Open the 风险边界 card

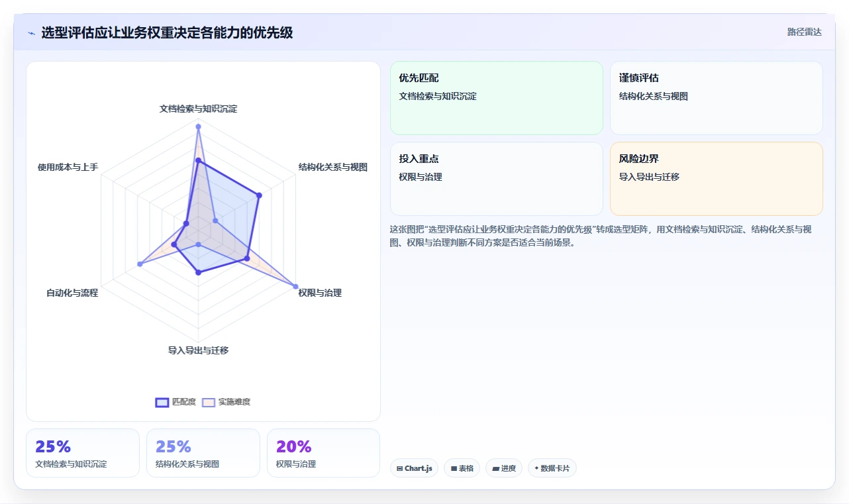tap(717, 179)
